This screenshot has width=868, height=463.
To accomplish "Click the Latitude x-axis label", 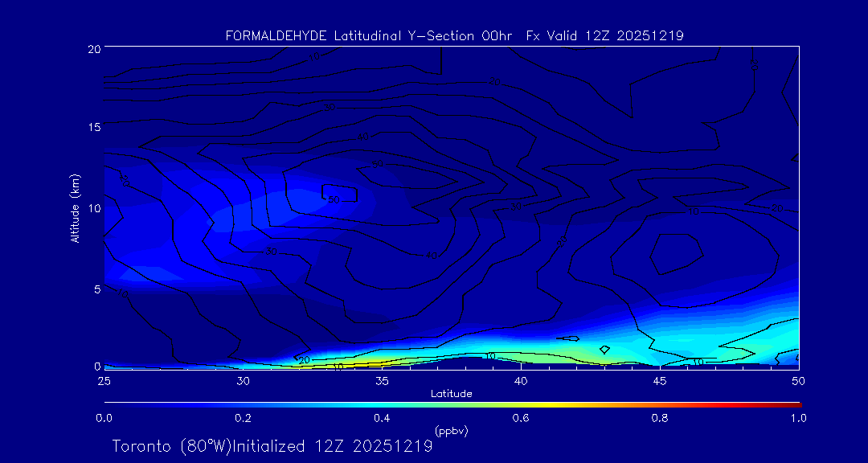I will (x=451, y=393).
